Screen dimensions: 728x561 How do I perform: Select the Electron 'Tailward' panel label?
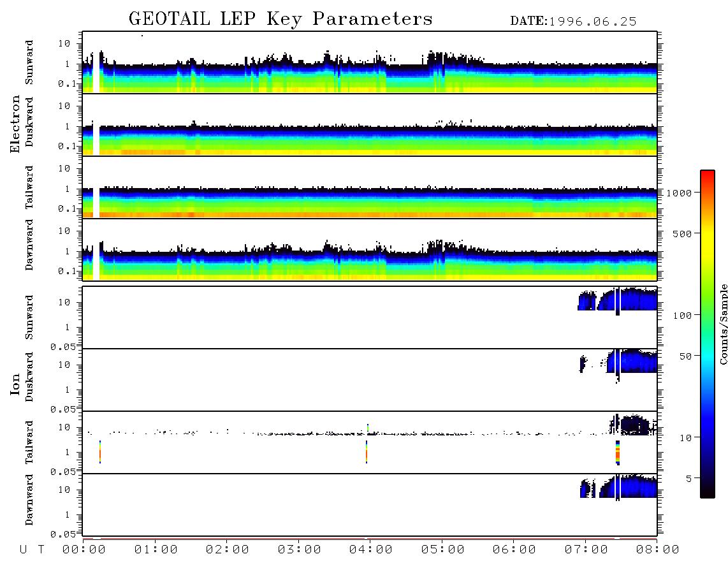[29, 187]
